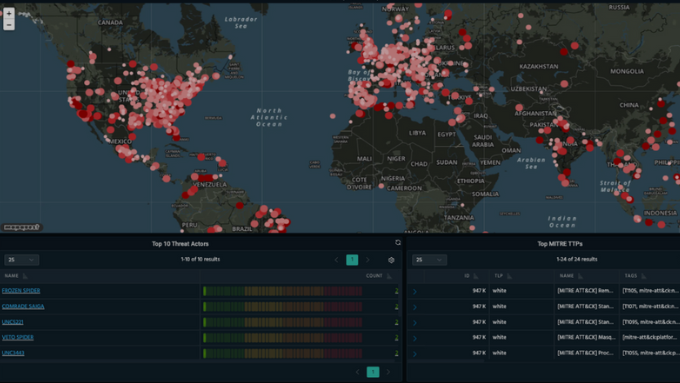The width and height of the screenshot is (680, 383).
Task: Click the COMRADE SAIGA severity bar
Action: point(282,306)
